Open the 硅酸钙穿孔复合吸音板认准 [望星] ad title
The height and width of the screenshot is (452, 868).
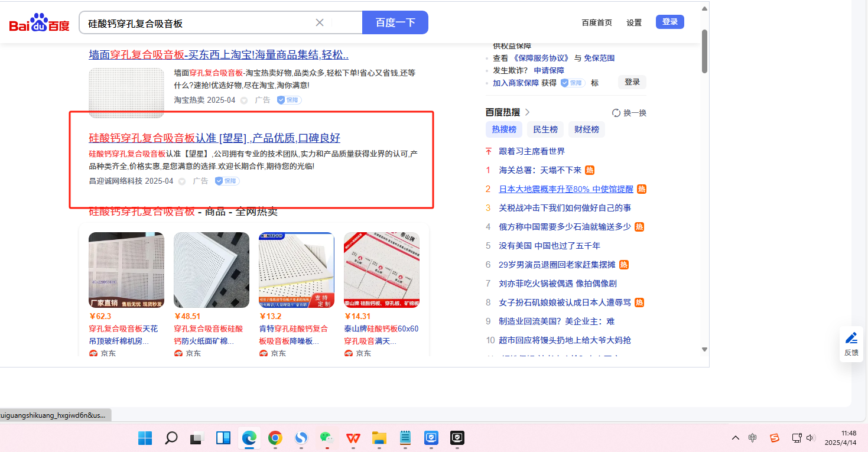click(214, 138)
